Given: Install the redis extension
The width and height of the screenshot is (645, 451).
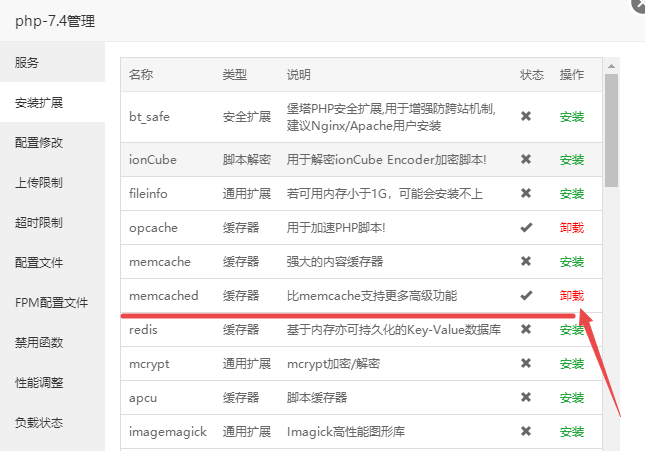Looking at the screenshot, I should click(572, 330).
